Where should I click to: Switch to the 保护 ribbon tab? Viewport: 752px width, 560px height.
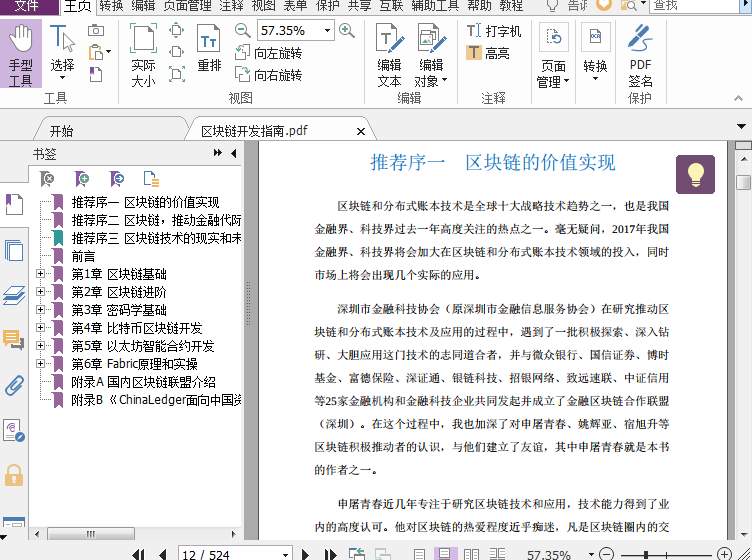(328, 6)
